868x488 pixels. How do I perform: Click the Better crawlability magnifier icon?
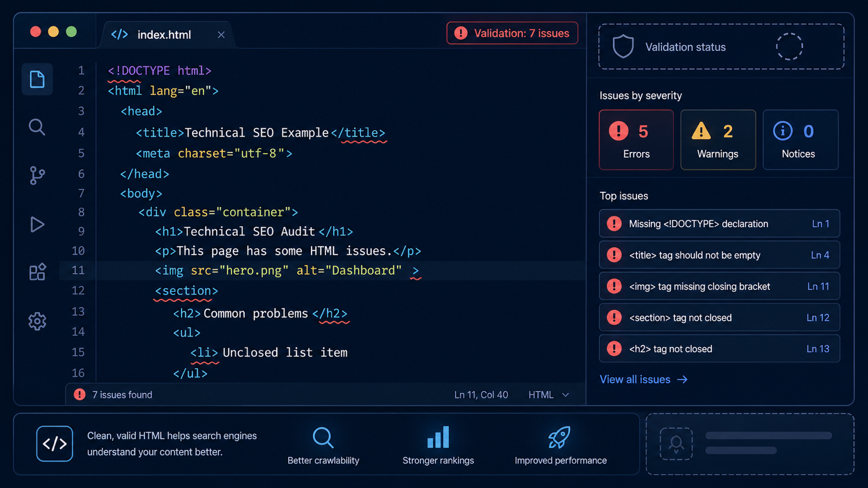pyautogui.click(x=323, y=437)
